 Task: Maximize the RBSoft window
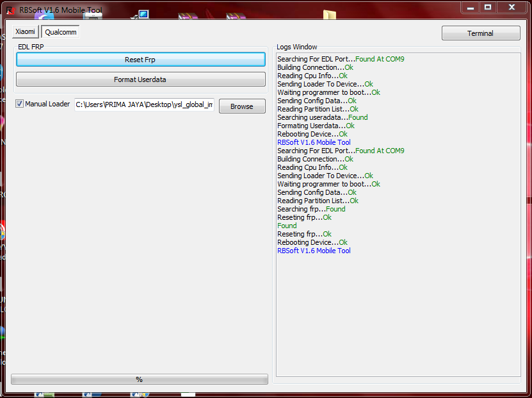pyautogui.click(x=488, y=7)
